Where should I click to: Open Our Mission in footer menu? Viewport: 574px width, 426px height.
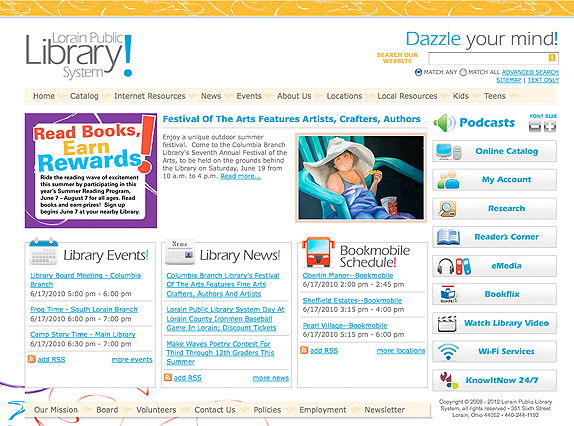click(x=56, y=410)
